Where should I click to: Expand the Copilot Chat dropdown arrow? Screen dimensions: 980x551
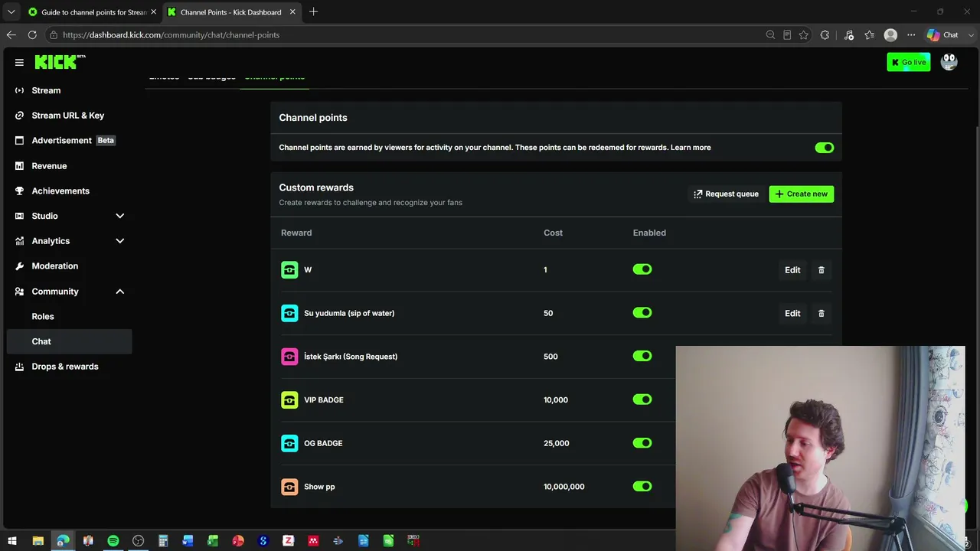coord(969,34)
